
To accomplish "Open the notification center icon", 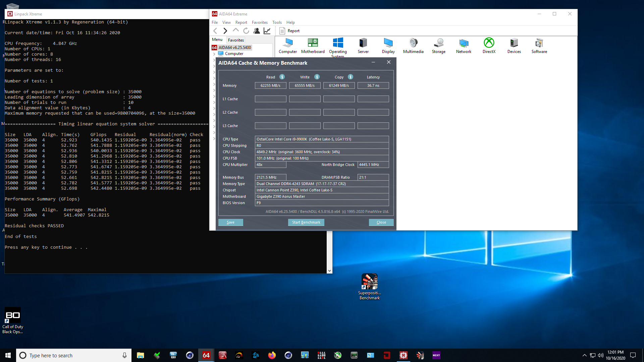I will point(633,355).
